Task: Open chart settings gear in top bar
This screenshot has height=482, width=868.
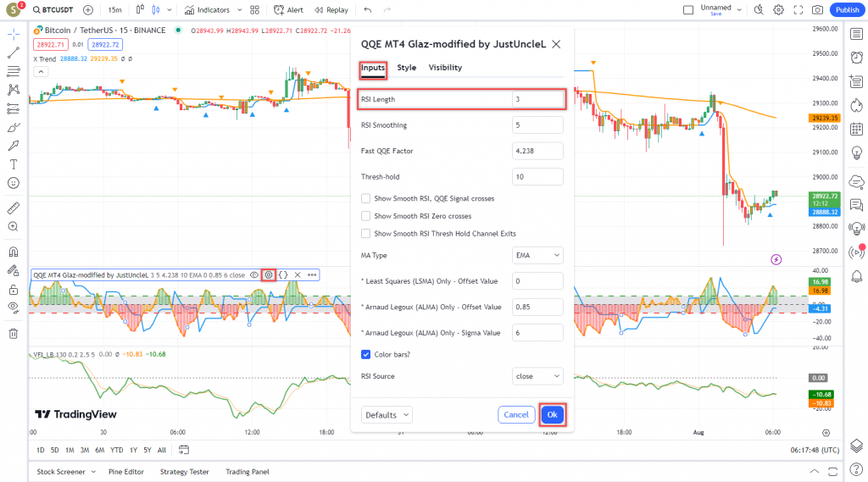Action: [778, 10]
